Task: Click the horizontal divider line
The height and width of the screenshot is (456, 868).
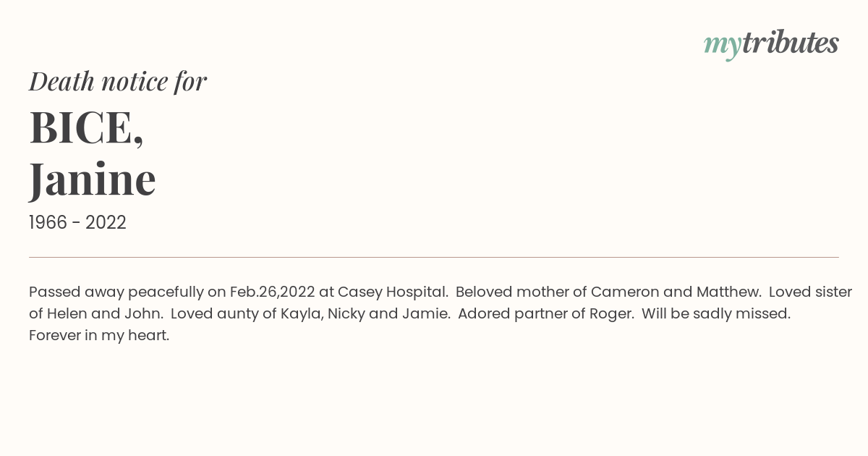Action: pos(434,257)
